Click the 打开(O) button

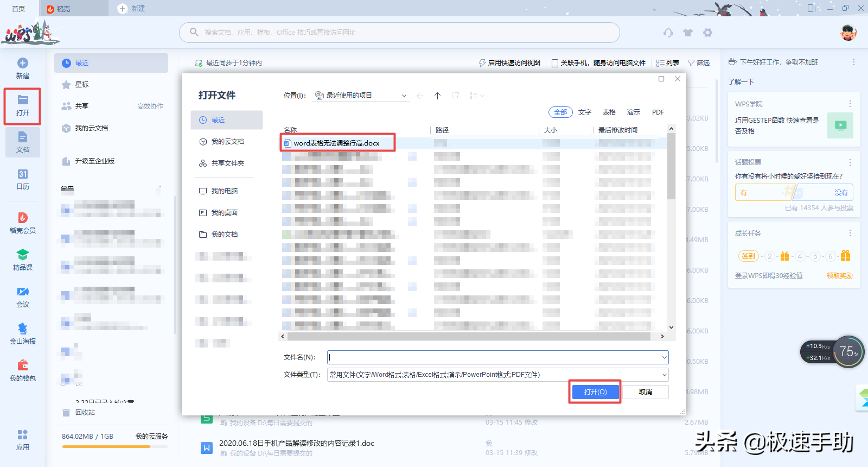pyautogui.click(x=595, y=392)
